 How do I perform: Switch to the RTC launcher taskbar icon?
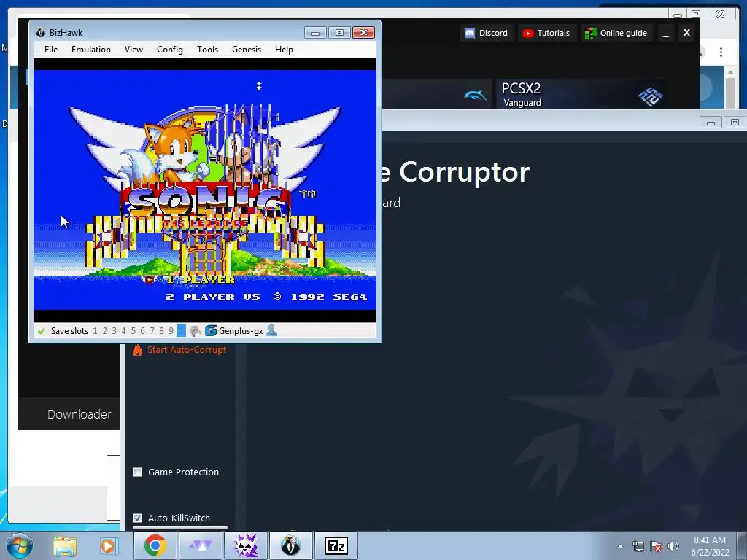(201, 545)
